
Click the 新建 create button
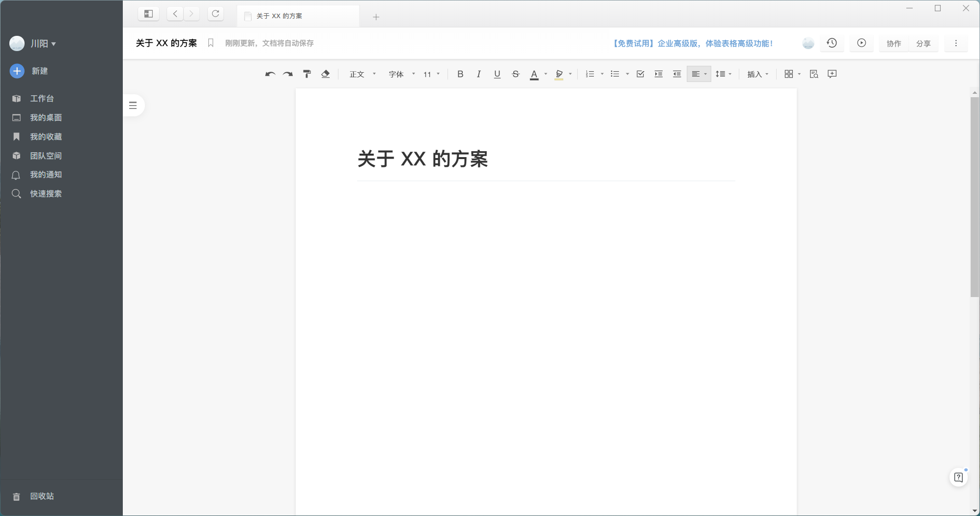[x=29, y=71]
